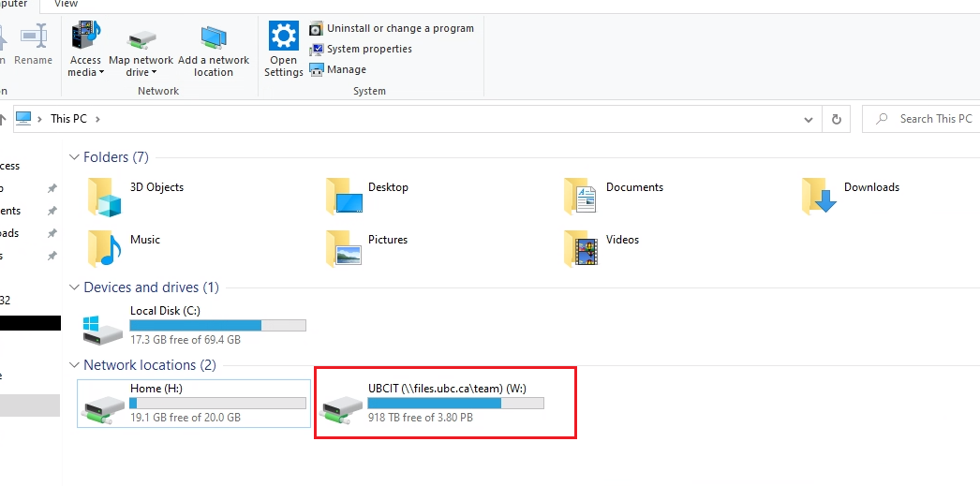The image size is (980, 486).
Task: Click Map network drive icon
Action: pos(141,38)
